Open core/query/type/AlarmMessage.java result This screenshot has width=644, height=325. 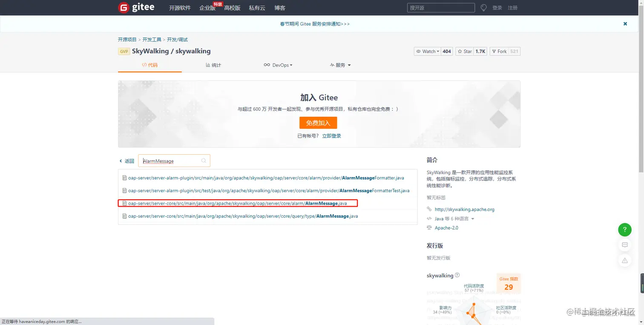(243, 216)
